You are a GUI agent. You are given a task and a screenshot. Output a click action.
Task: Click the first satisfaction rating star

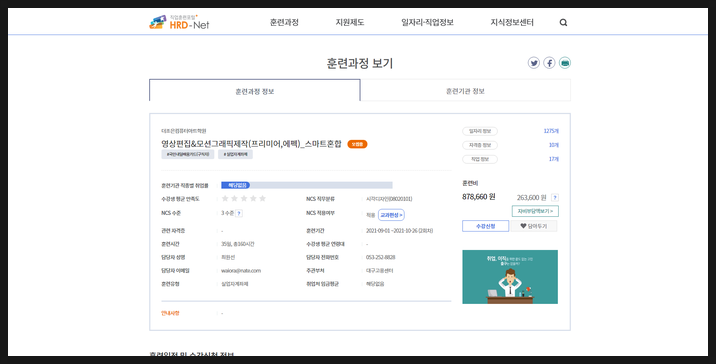[225, 198]
